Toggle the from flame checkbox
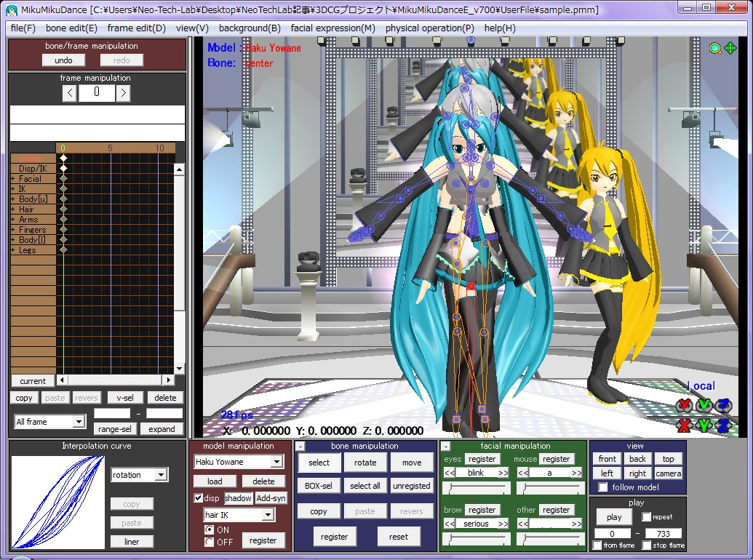The height and width of the screenshot is (560, 753). [597, 545]
